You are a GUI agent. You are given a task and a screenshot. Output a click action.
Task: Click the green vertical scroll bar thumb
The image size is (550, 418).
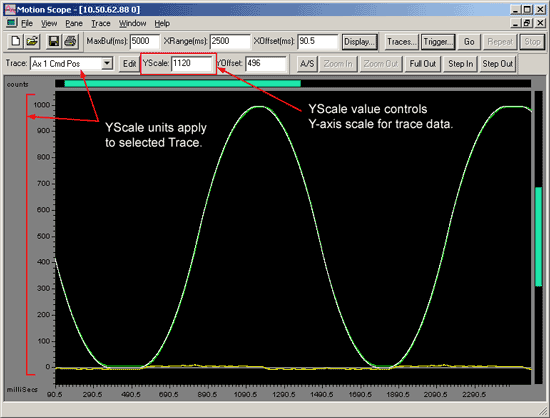(x=538, y=237)
